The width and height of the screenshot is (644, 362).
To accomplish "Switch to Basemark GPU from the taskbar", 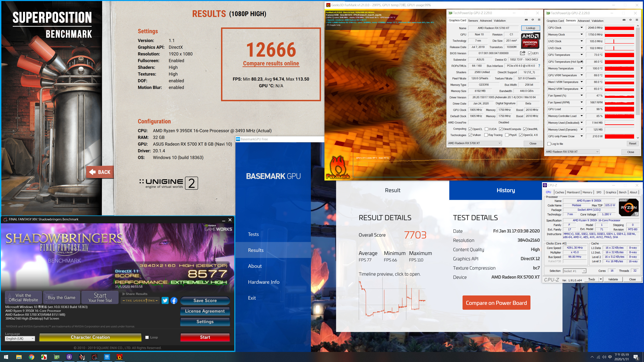I will point(107,357).
